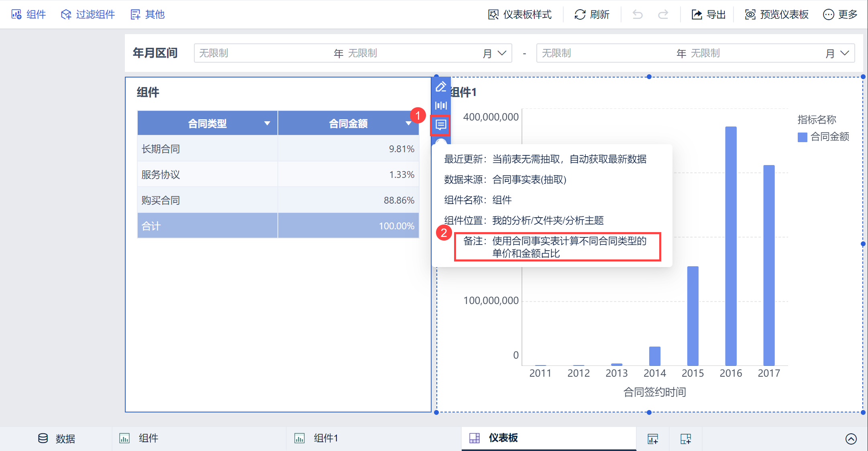Viewport: 868px width, 451px height.
Task: Expand the start month dropdown chevron
Action: tap(502, 53)
